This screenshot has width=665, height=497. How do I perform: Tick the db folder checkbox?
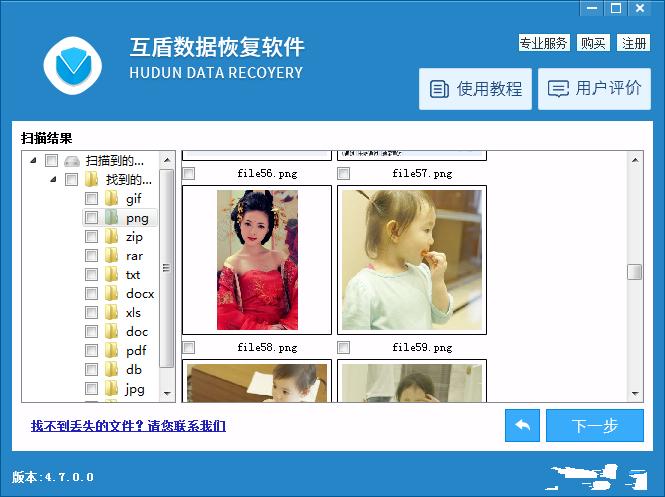[91, 369]
